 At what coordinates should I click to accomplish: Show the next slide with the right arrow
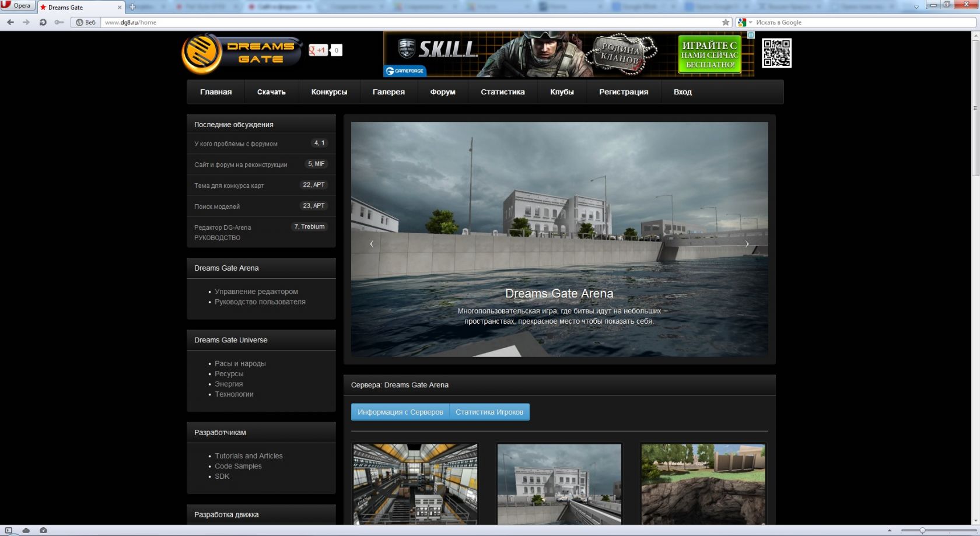(747, 244)
